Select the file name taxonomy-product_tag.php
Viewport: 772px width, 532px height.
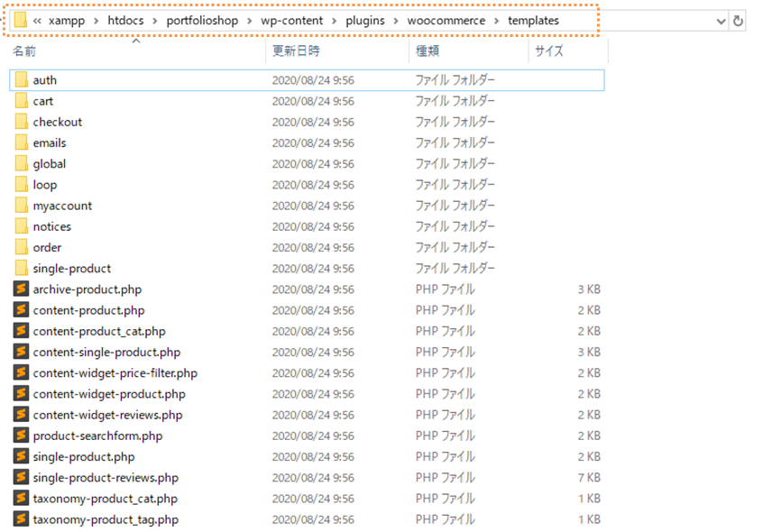tap(106, 519)
